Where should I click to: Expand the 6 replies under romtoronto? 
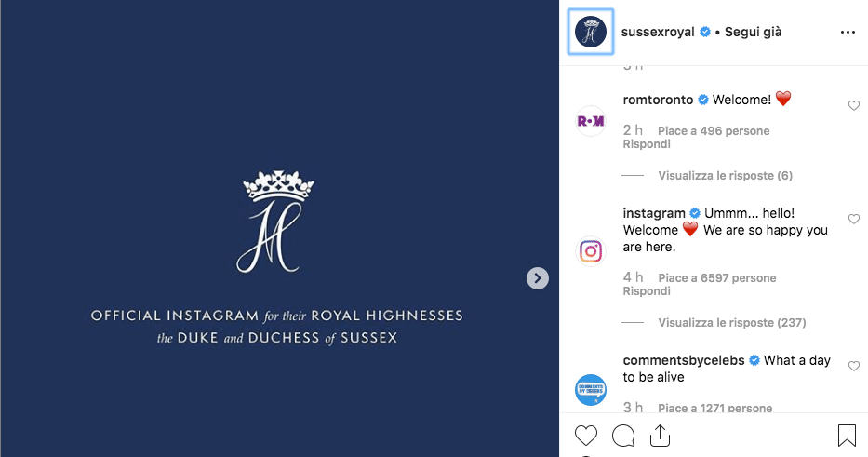click(725, 176)
